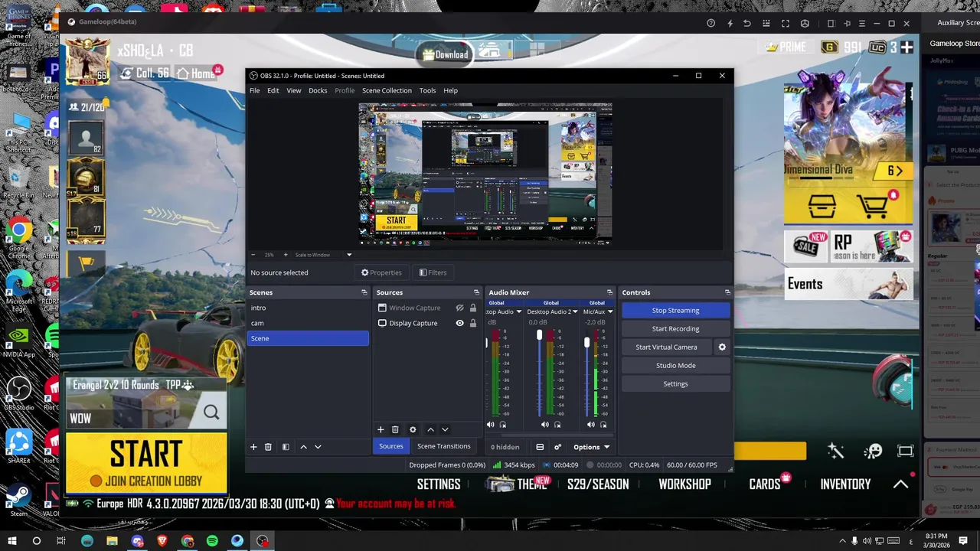Image resolution: width=980 pixels, height=551 pixels.
Task: Unlock the Display Capture source
Action: tap(473, 324)
